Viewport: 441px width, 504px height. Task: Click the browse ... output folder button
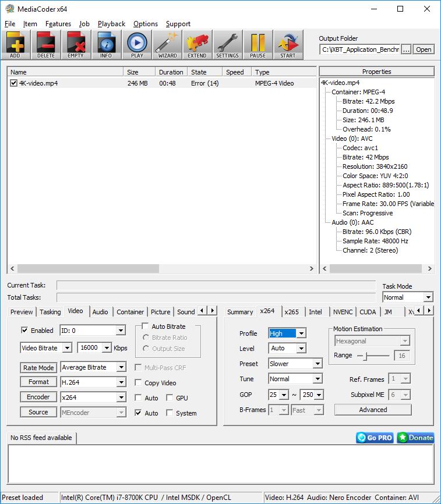coord(406,49)
